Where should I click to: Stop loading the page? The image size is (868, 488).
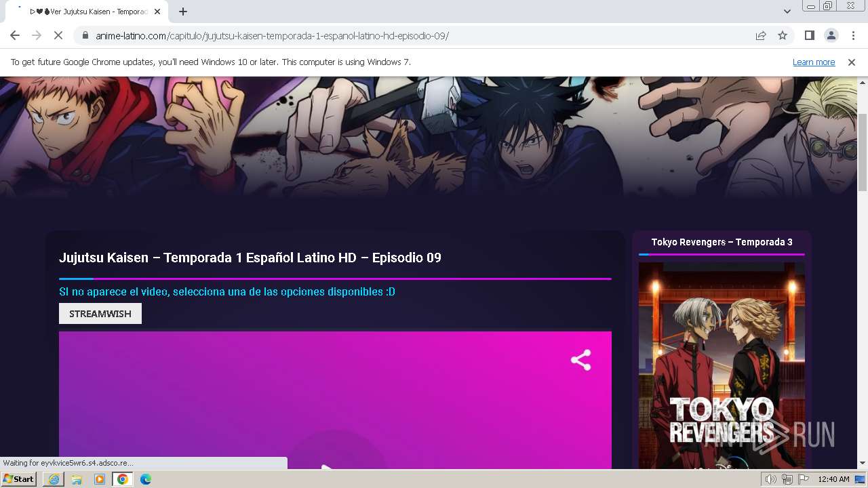(x=58, y=36)
